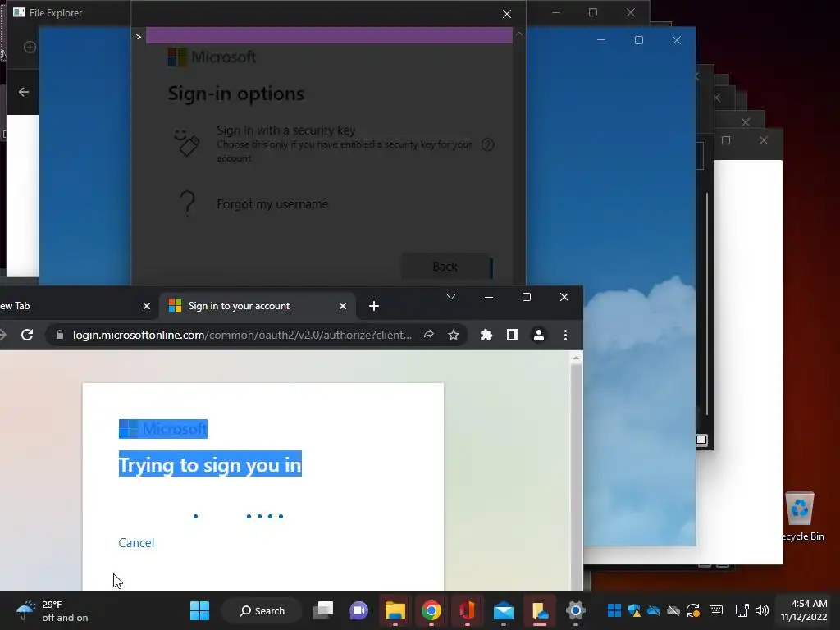The image size is (840, 630).
Task: Click the File Explorer window title
Action: tap(56, 13)
